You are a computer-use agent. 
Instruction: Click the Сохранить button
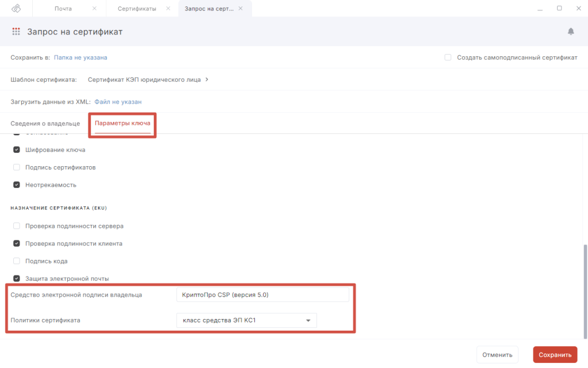click(x=555, y=354)
